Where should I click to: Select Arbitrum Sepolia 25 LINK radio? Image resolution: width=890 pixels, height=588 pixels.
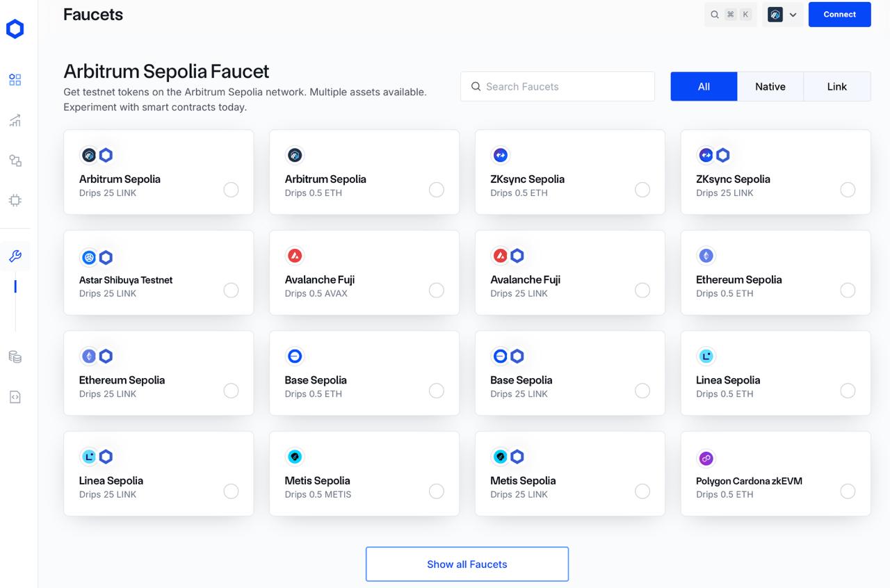[x=231, y=190]
